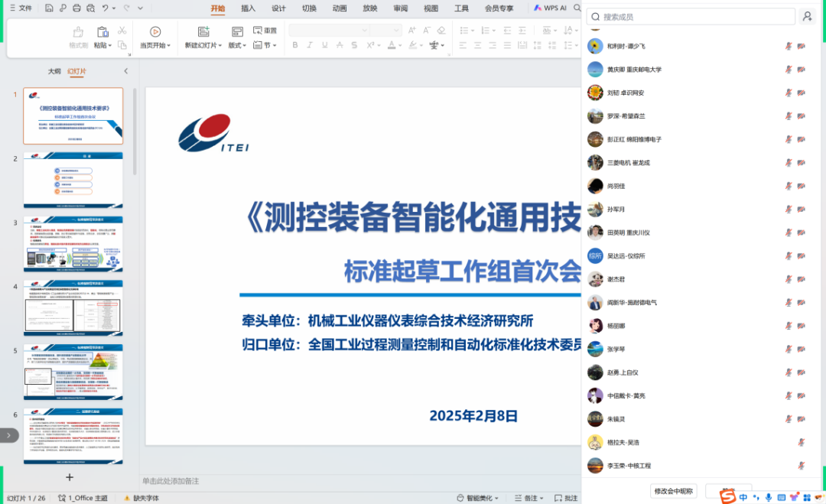
Task: Open the 版式 layout dropdown
Action: point(237,45)
